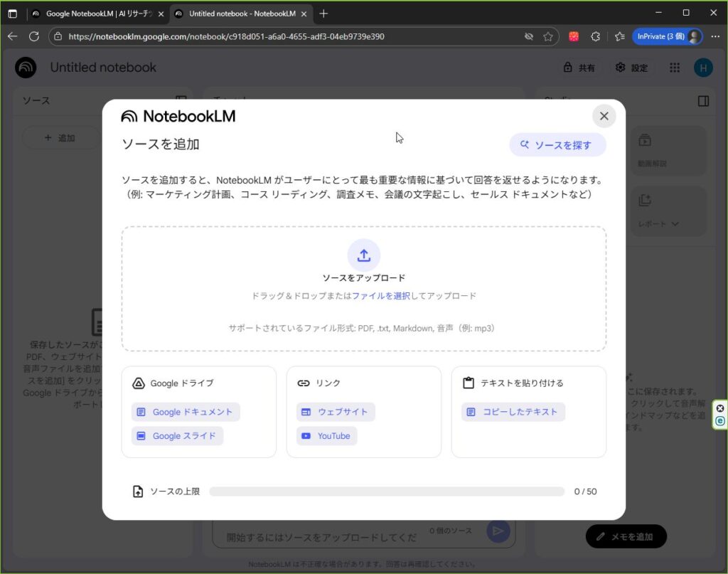
Task: Click the Google Drive triangle icon
Action: coord(139,383)
